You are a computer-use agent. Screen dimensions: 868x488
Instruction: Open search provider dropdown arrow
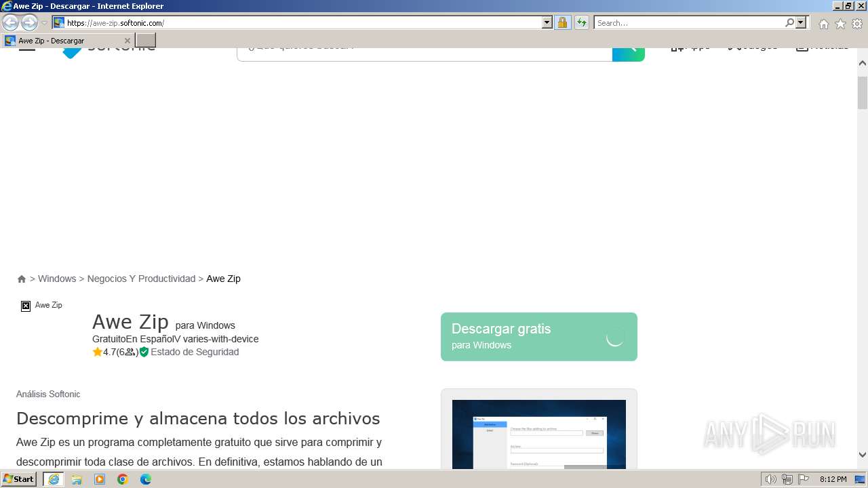pos(801,22)
